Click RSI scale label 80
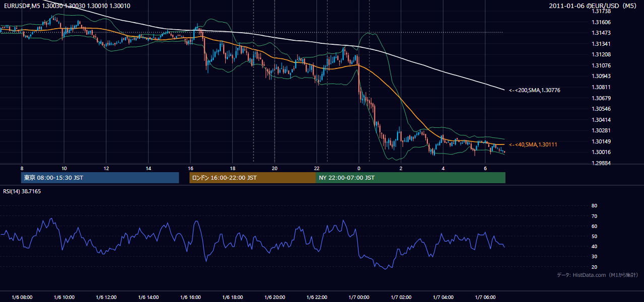Image resolution: width=644 pixels, height=302 pixels. (594, 206)
